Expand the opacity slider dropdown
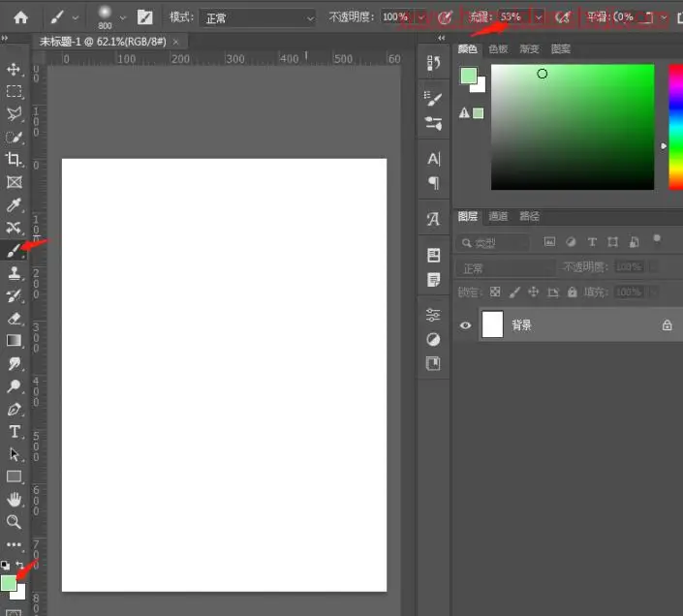The width and height of the screenshot is (683, 616). tap(420, 17)
